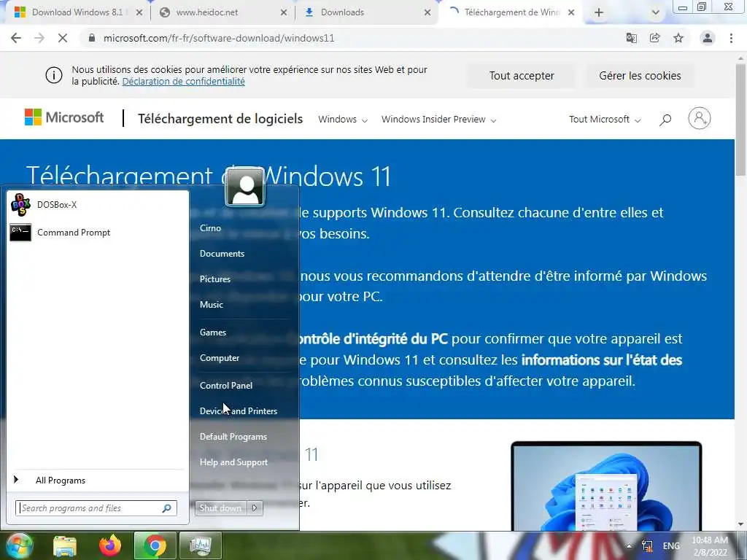The width and height of the screenshot is (747, 560).
Task: Open Documents from Start menu
Action: [x=222, y=254]
